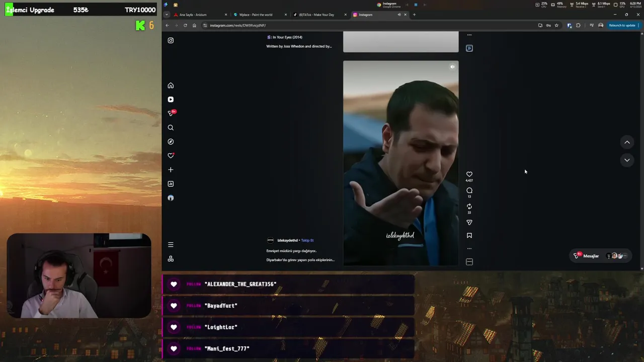Open a new browser tab
Screen dimensions: 644x362
click(414, 15)
